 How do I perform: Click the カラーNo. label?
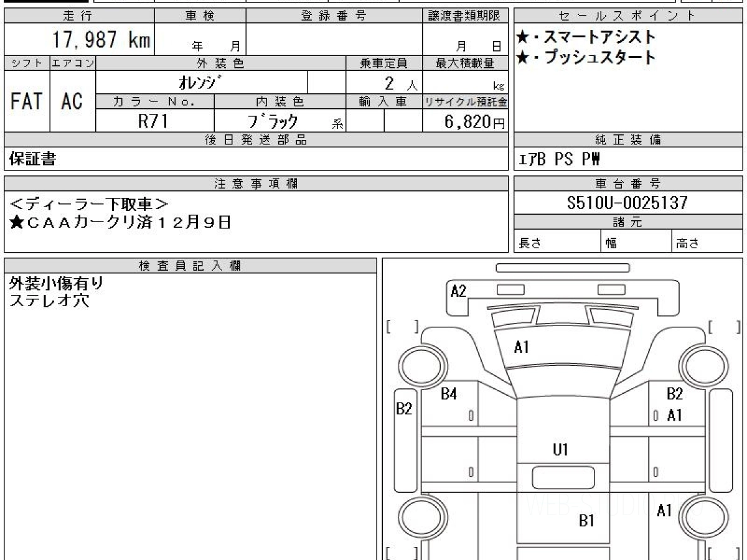(x=155, y=101)
